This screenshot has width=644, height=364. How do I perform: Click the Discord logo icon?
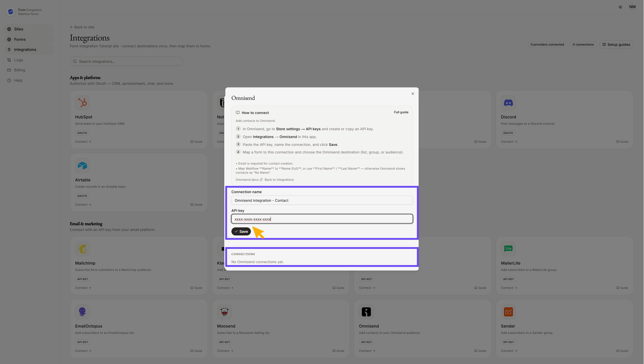tap(508, 103)
